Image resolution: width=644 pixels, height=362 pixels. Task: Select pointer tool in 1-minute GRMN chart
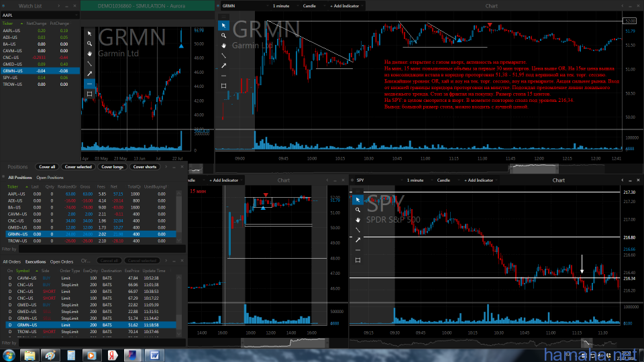223,25
